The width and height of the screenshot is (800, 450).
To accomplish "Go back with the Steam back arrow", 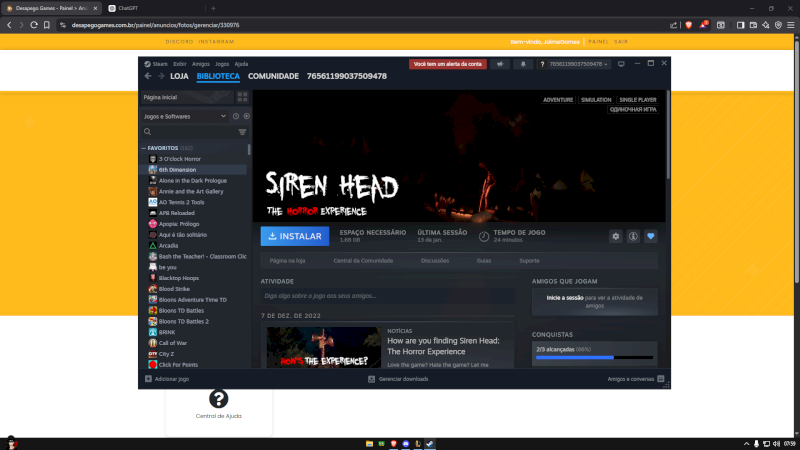I will pyautogui.click(x=147, y=76).
